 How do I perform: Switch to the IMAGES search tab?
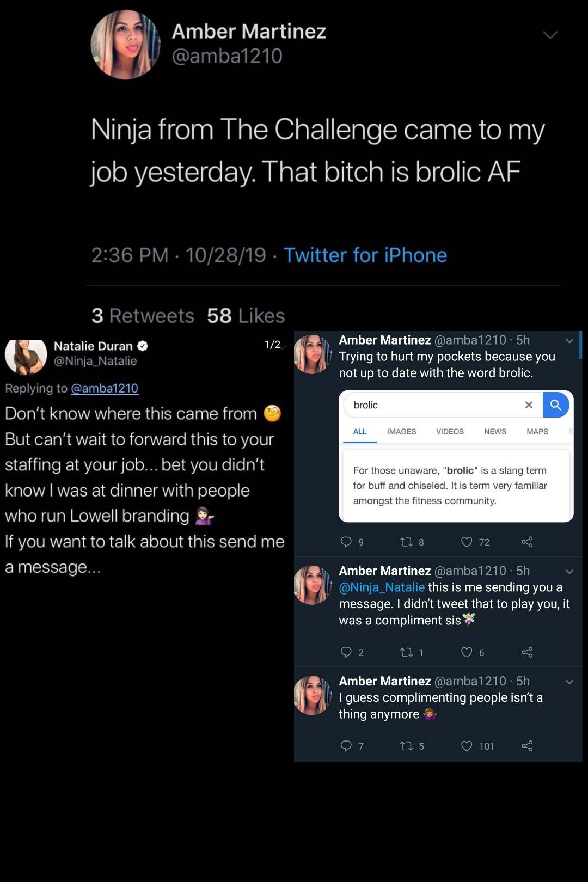click(x=401, y=432)
